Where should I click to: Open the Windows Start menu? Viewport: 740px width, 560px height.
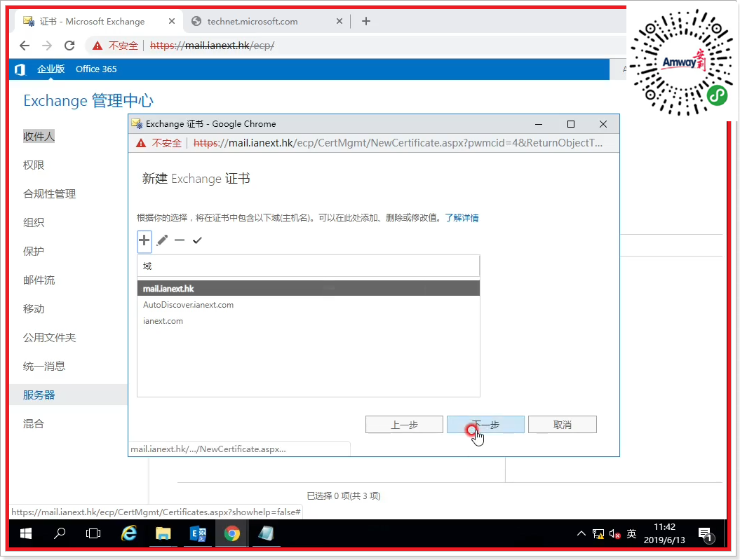(26, 533)
